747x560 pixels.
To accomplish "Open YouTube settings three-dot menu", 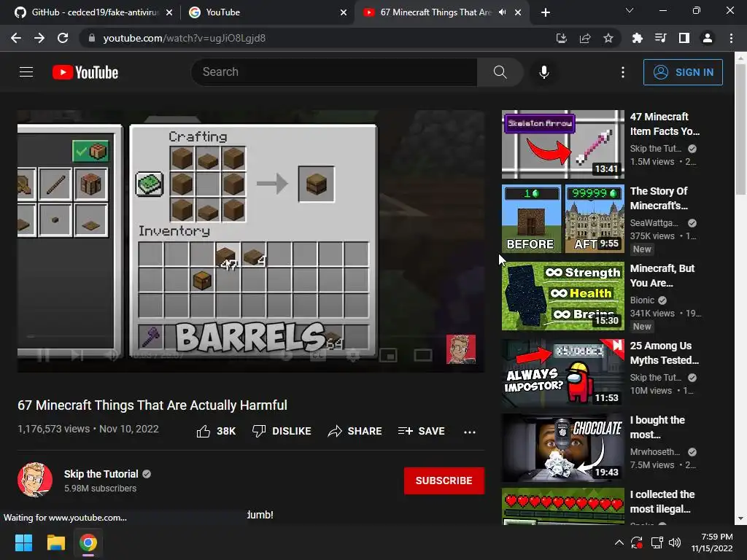I will coord(623,72).
